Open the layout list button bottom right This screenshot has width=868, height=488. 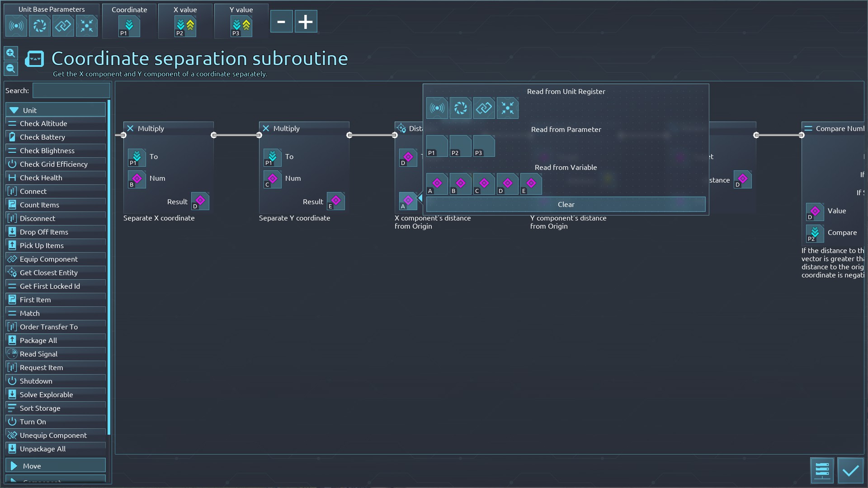(821, 470)
